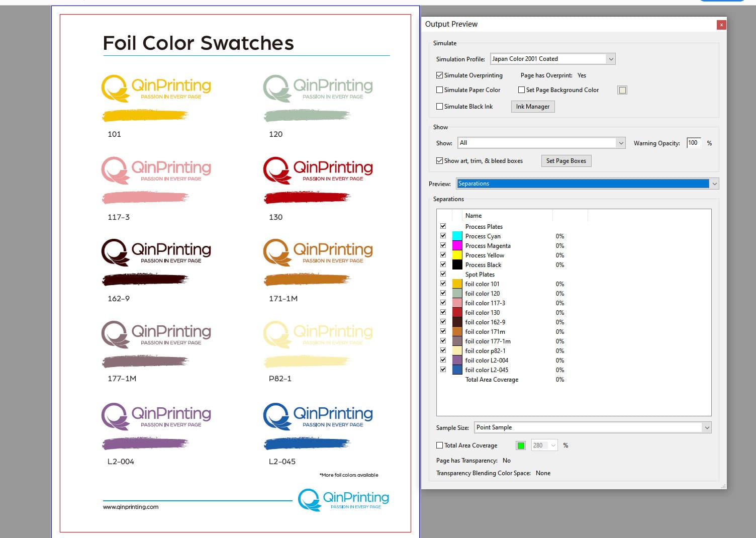Hide the foil color 177-1m separation

click(443, 341)
